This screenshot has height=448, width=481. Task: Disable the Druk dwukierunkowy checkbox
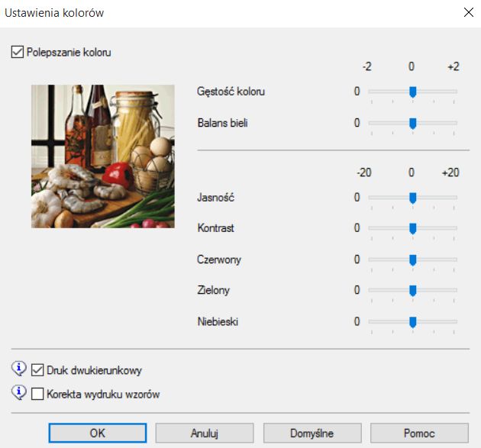(x=37, y=370)
